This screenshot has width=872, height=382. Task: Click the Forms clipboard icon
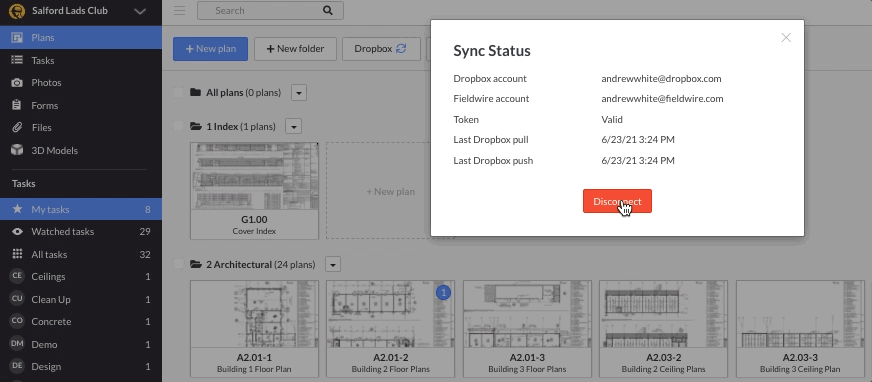click(x=17, y=105)
